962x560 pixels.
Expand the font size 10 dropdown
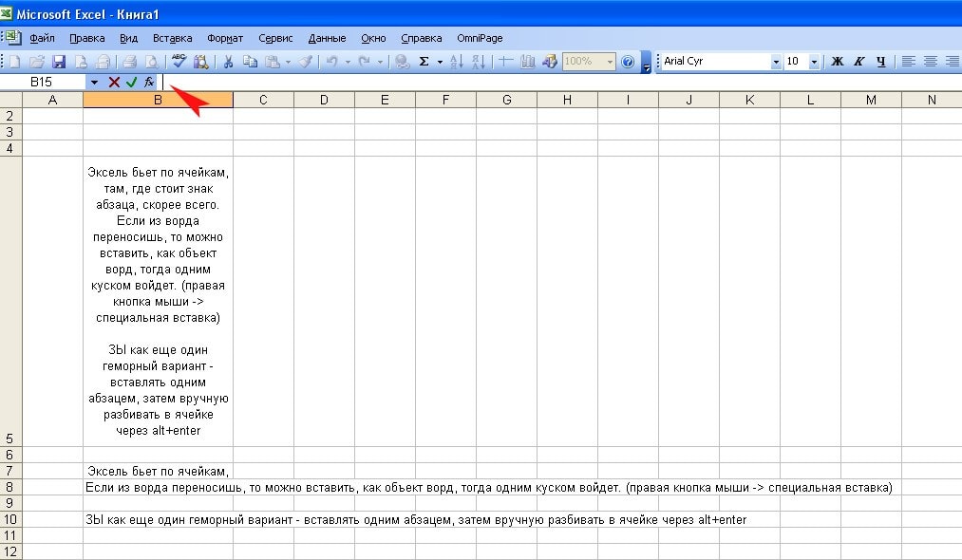click(x=815, y=62)
